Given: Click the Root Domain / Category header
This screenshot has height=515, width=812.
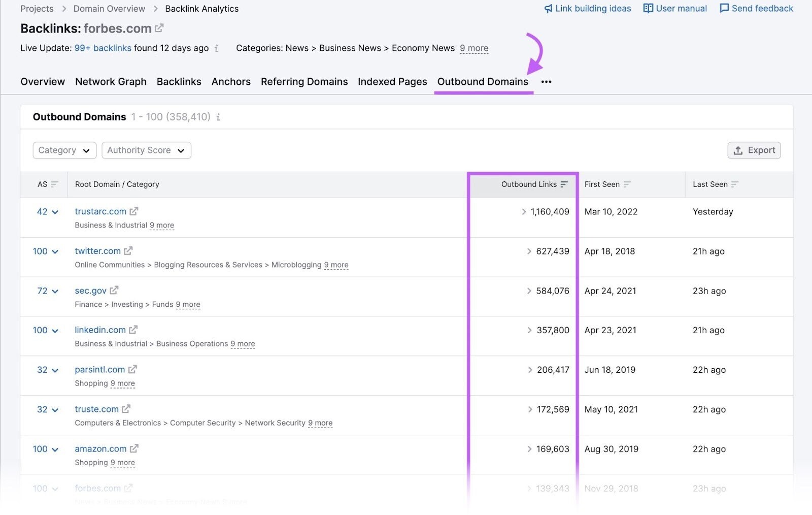Looking at the screenshot, I should (x=117, y=184).
